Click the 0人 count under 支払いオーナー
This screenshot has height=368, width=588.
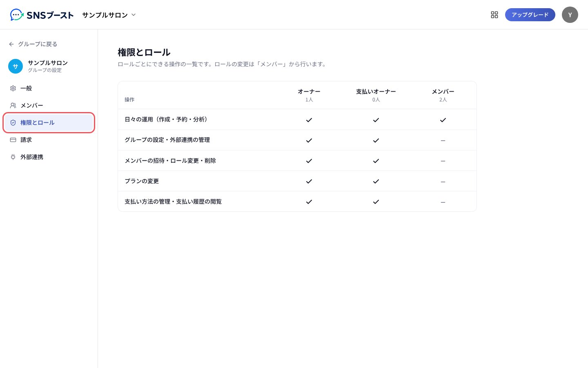pyautogui.click(x=376, y=100)
